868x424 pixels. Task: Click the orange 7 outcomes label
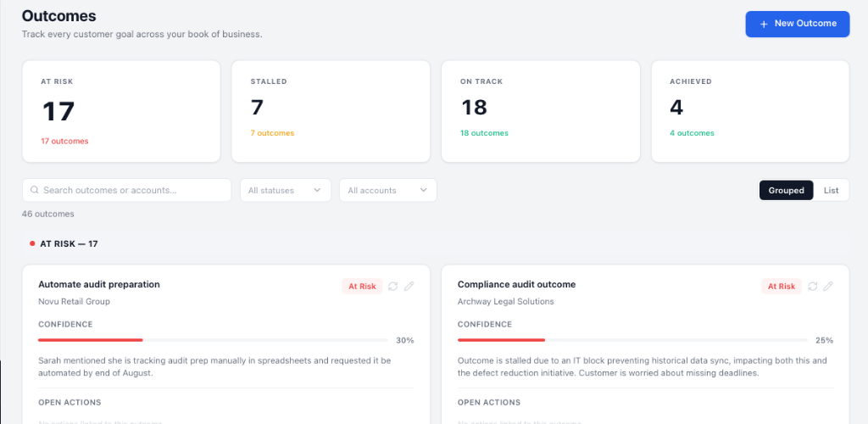tap(272, 133)
